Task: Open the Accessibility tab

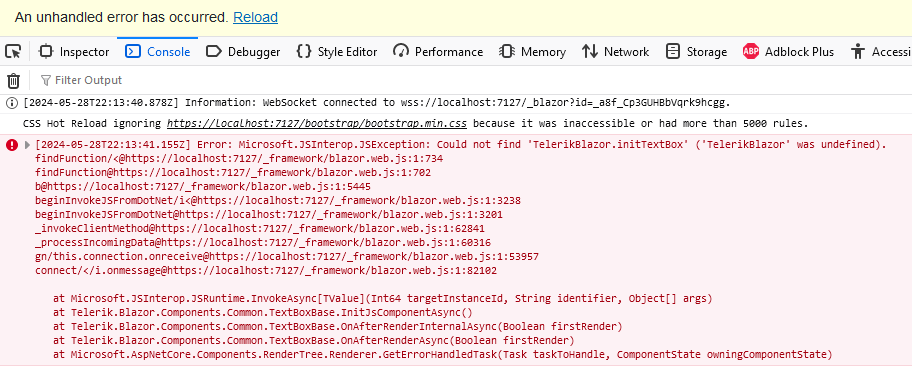Action: pos(880,52)
